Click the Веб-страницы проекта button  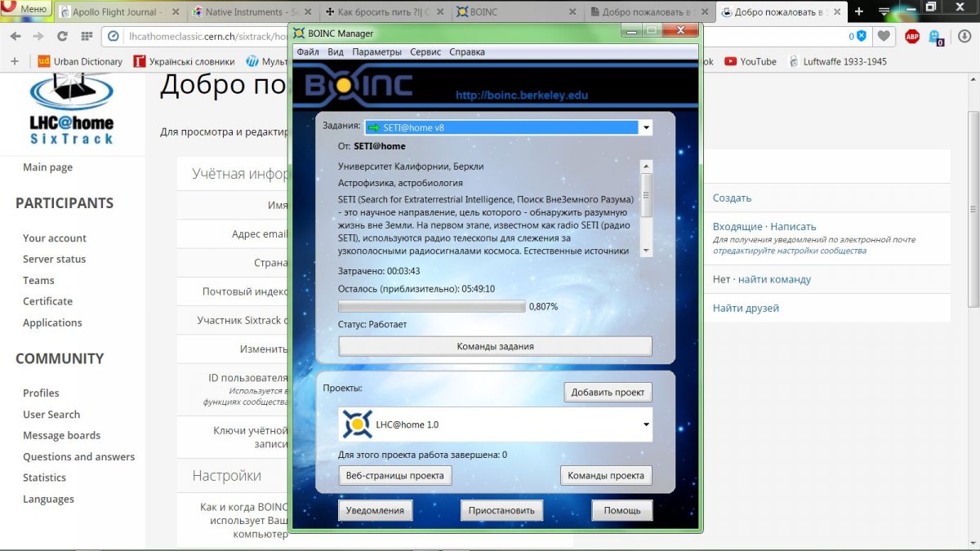[x=394, y=475]
